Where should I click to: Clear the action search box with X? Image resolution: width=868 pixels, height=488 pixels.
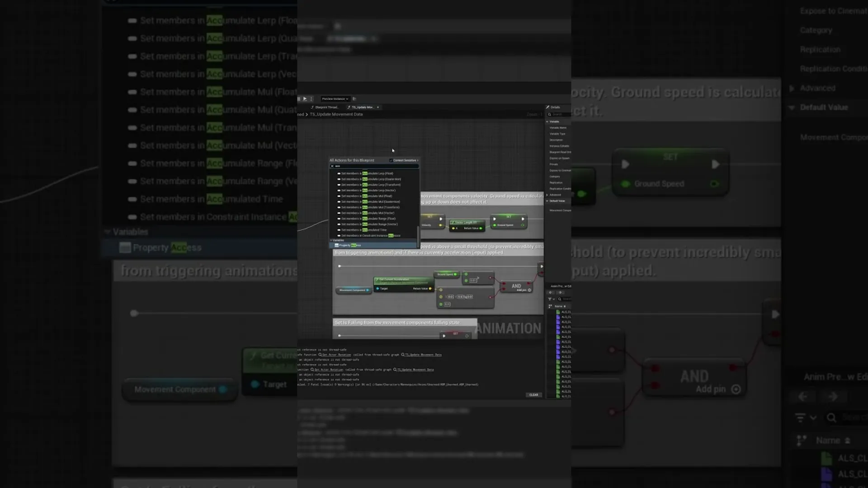(332, 166)
